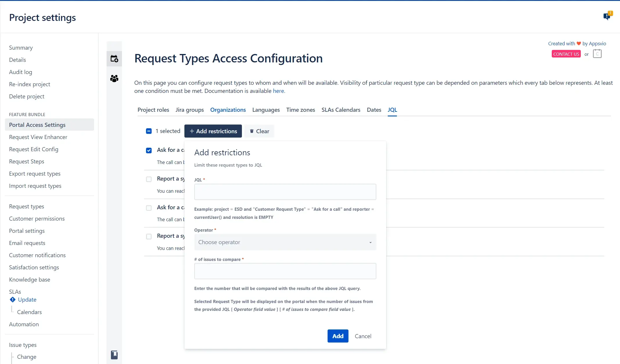Switch to the Time zones tab
This screenshot has width=620, height=364.
[300, 110]
